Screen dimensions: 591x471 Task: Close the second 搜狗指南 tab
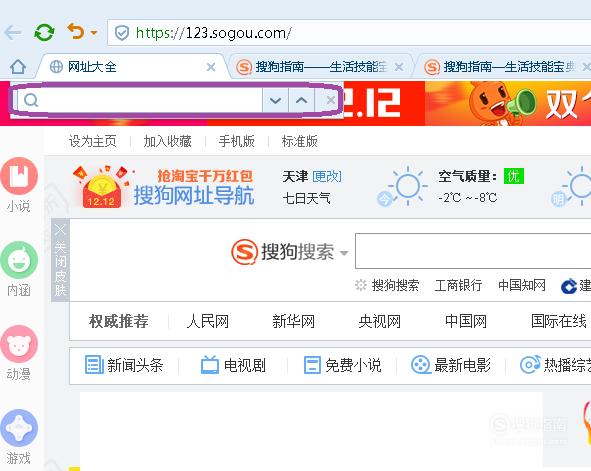tap(399, 67)
